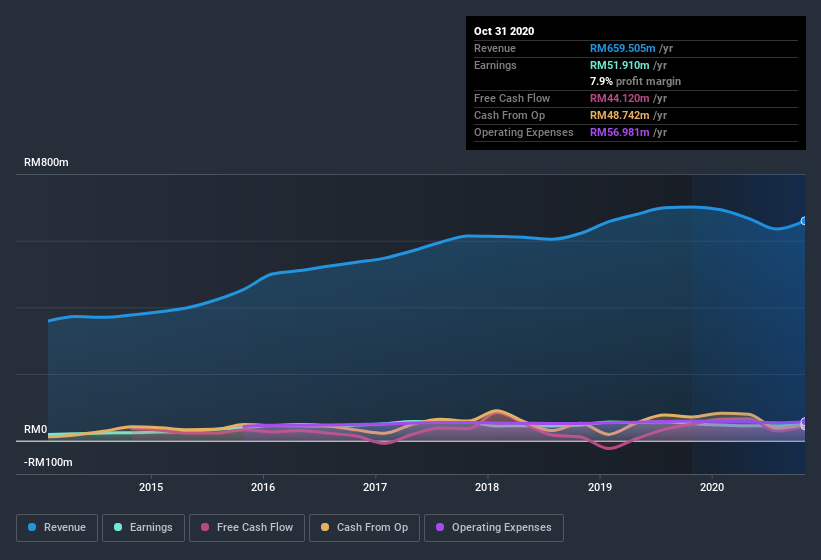Click the pink Free Cash Flow dot
This screenshot has width=821, height=560.
[205, 527]
